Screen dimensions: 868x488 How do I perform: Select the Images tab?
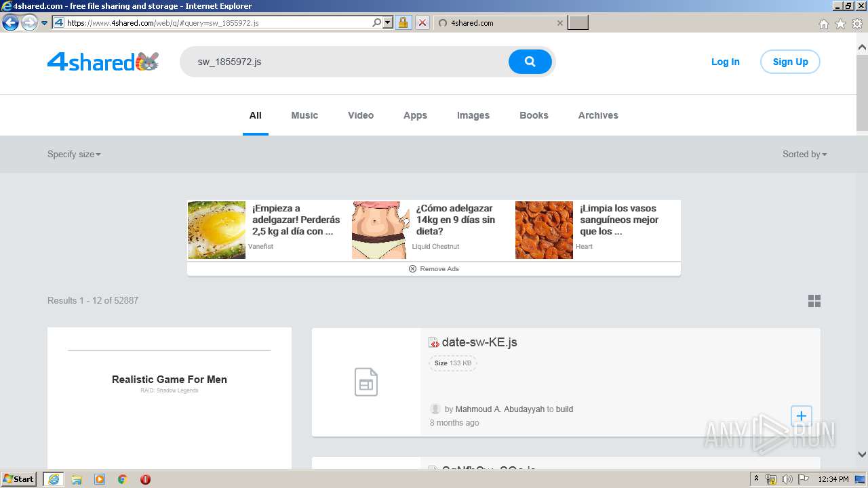[x=473, y=116]
